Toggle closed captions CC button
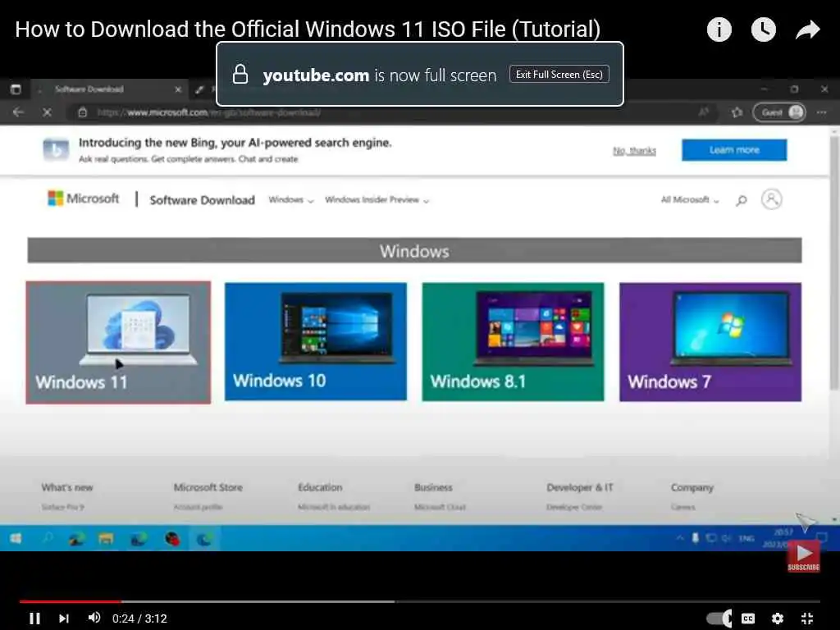 748,619
